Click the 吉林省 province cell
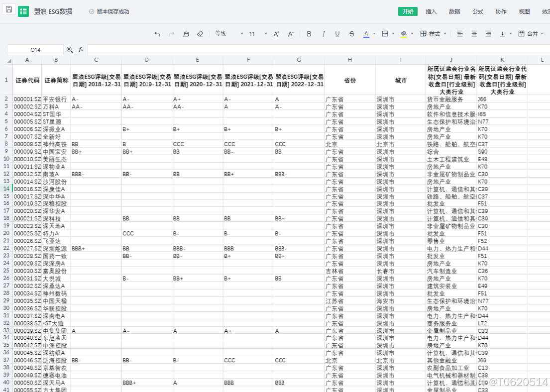Image resolution: width=550 pixels, height=392 pixels. coord(350,271)
